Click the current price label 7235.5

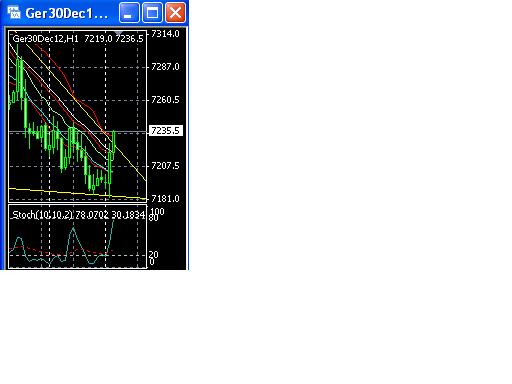165,130
